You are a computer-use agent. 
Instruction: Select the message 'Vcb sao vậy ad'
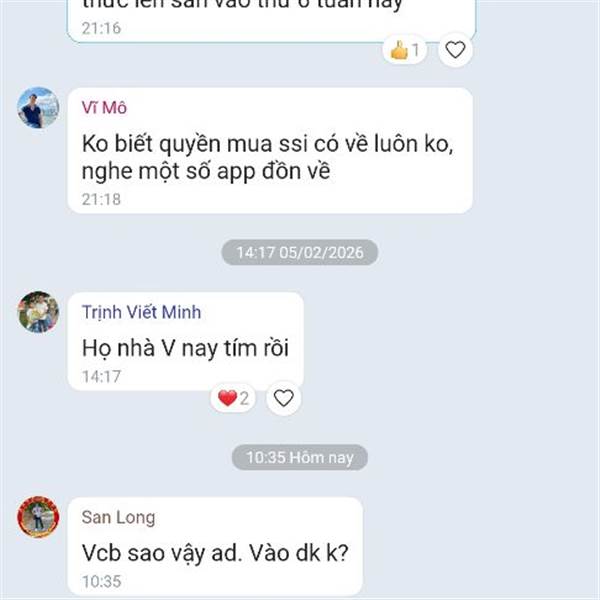215,546
